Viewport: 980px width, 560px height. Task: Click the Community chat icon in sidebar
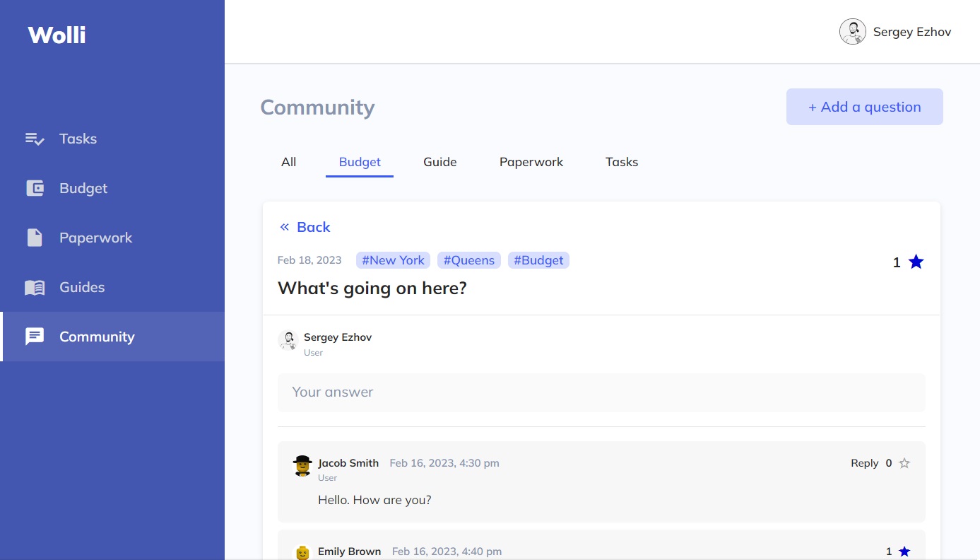point(35,337)
